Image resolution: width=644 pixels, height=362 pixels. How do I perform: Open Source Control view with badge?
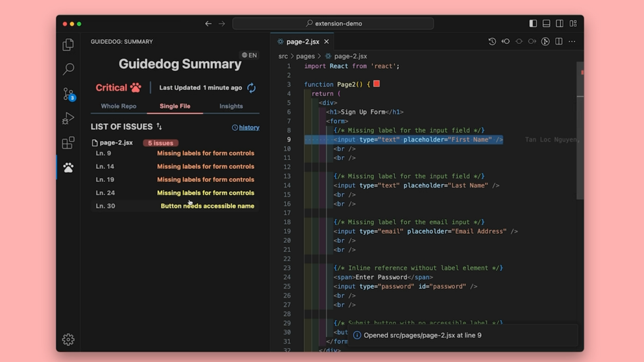pos(68,94)
